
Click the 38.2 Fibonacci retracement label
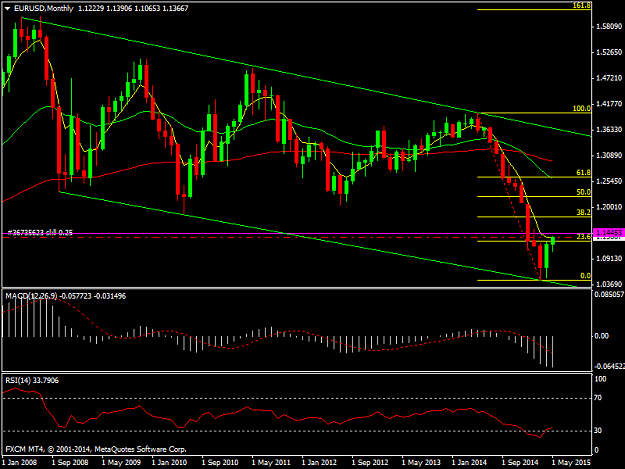click(x=584, y=212)
